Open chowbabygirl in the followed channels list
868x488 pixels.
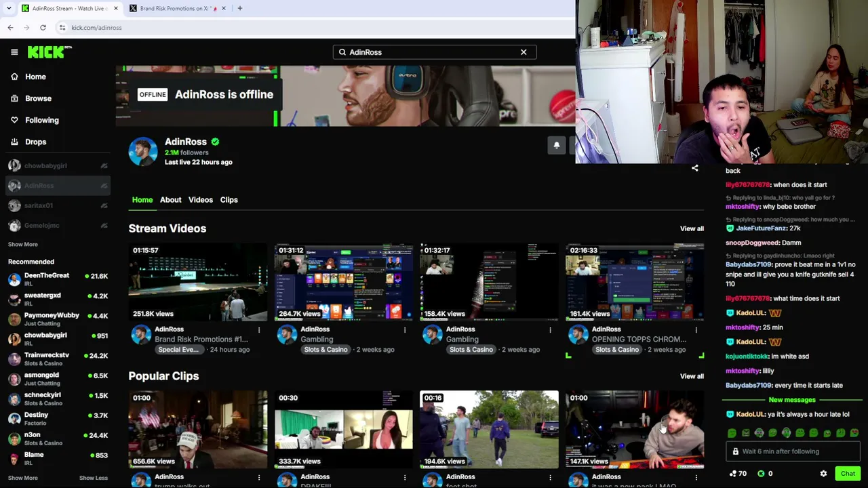pyautogui.click(x=58, y=165)
